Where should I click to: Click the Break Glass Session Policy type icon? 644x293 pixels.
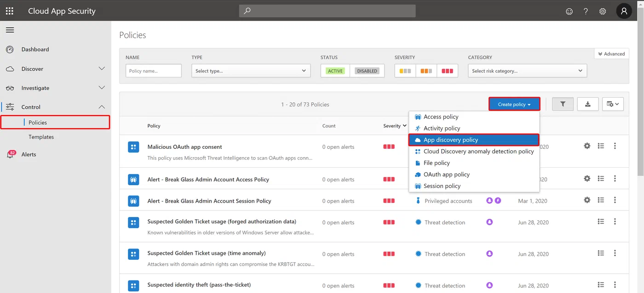click(x=133, y=201)
